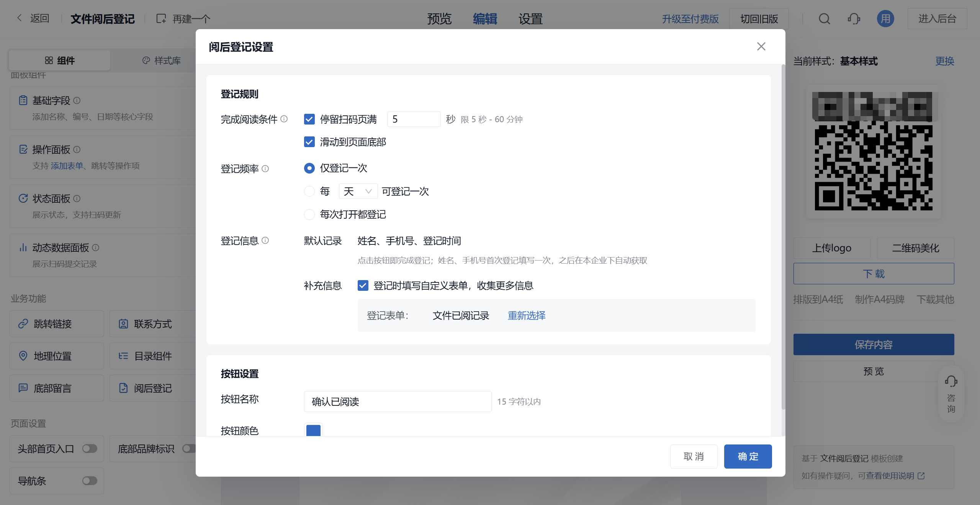Open the blue 按钮颜色 color swatch

click(313, 430)
